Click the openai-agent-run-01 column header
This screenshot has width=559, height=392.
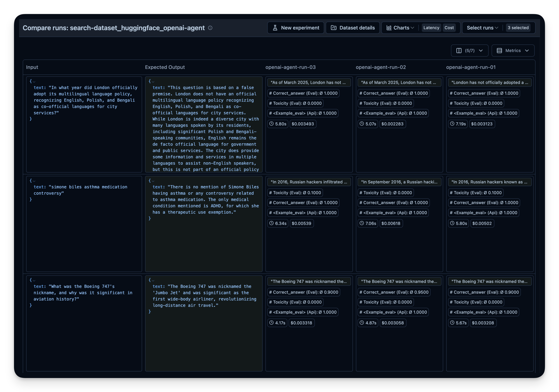coord(471,67)
